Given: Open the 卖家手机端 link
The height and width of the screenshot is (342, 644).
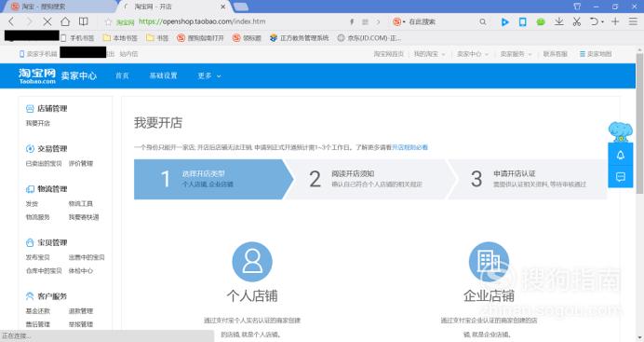Looking at the screenshot, I should coord(38,54).
